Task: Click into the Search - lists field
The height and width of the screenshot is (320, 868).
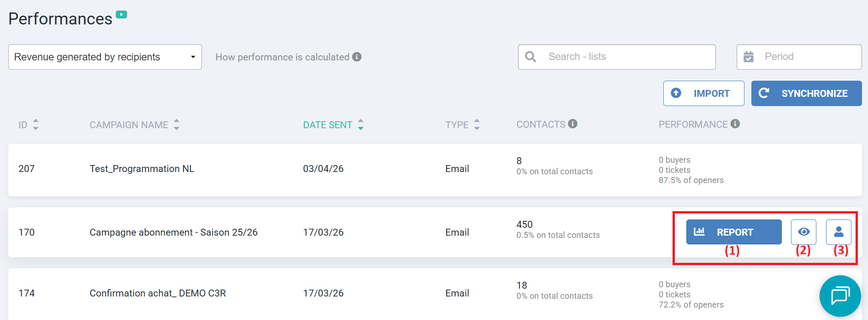Action: point(627,57)
